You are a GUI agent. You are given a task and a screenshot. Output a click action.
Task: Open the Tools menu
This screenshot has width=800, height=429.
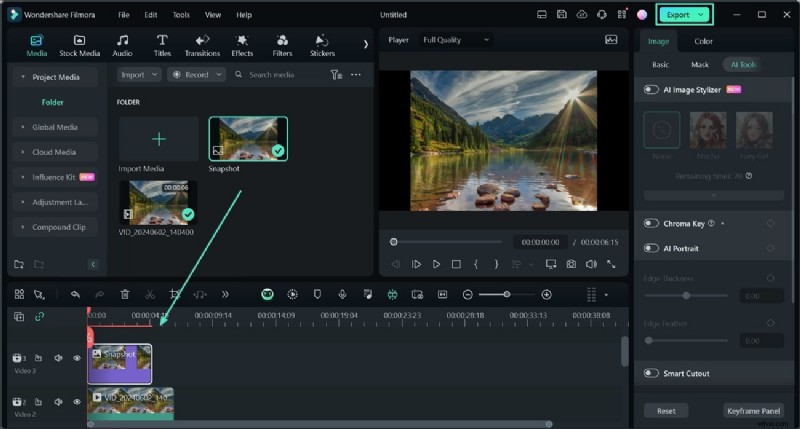pos(181,15)
